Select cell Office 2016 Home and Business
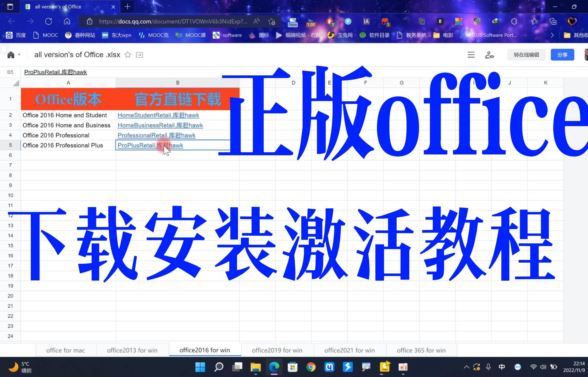 pyautogui.click(x=68, y=125)
